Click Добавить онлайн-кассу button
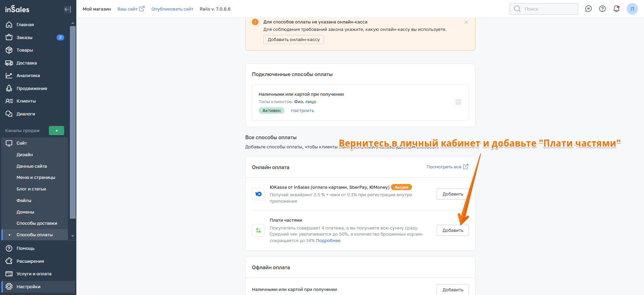This screenshot has width=644, height=295. pos(293,40)
